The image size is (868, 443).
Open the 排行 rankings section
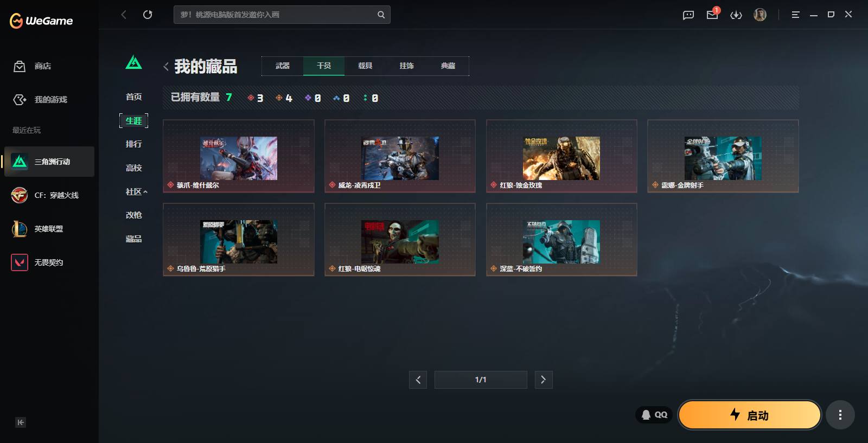[134, 144]
